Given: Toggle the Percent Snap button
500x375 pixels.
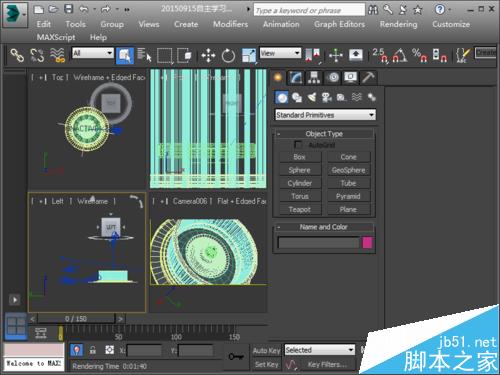Looking at the screenshot, I should pos(420,55).
